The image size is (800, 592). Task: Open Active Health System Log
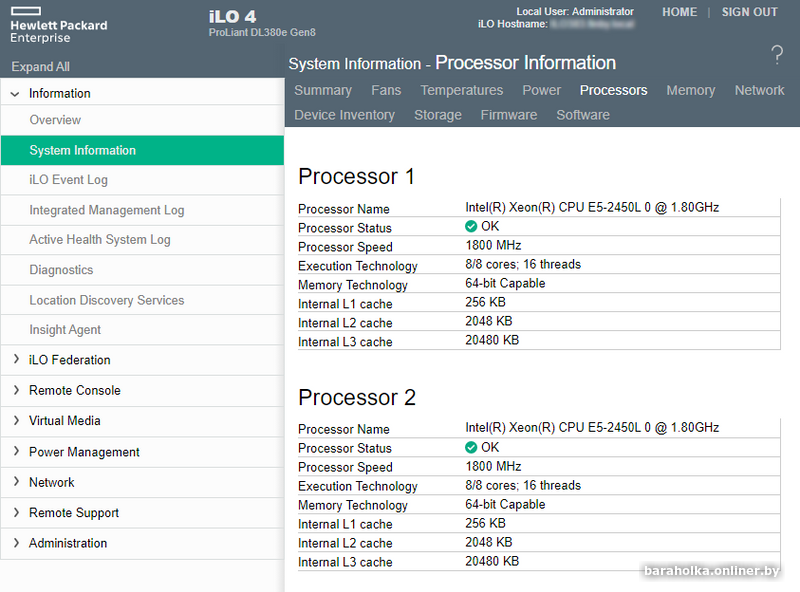click(142, 240)
